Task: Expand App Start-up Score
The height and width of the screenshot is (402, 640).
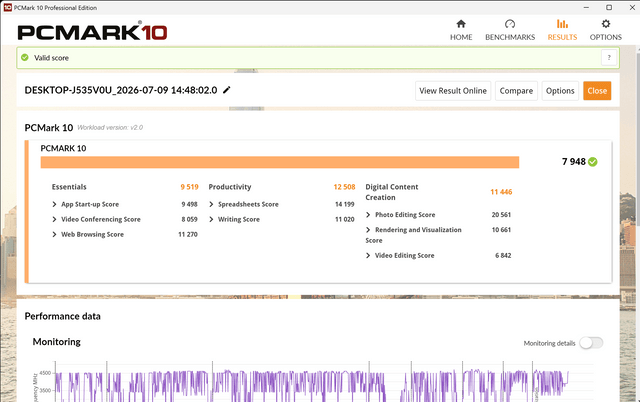Action: tap(54, 204)
